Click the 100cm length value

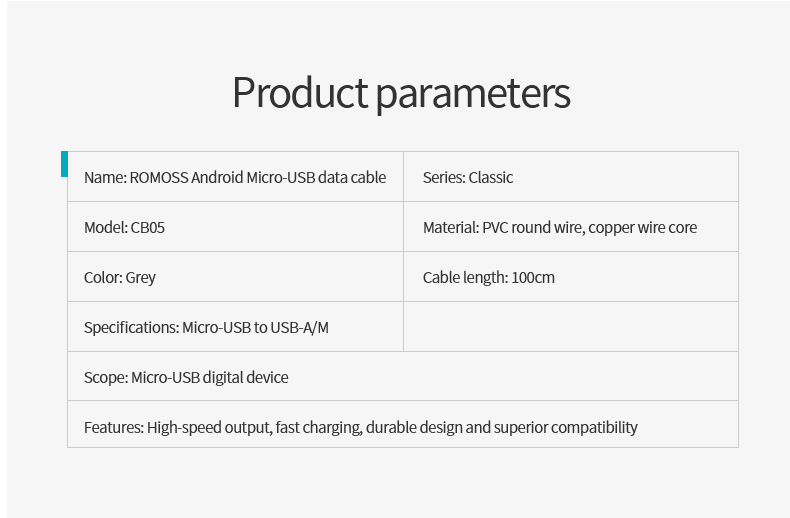click(x=533, y=278)
